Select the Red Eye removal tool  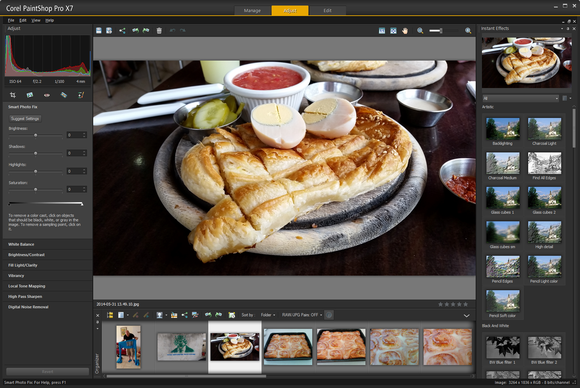pyautogui.click(x=47, y=95)
